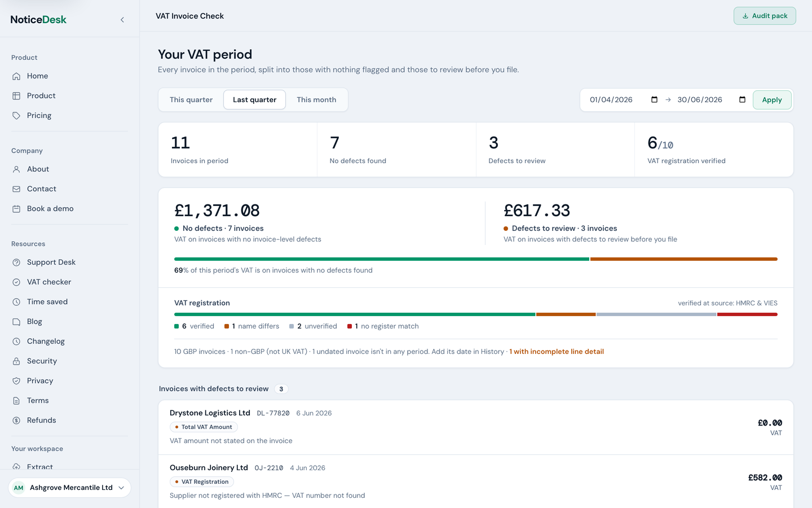This screenshot has height=508, width=812.
Task: Click the '6/10 VAT registration verified' stat
Action: (714, 150)
